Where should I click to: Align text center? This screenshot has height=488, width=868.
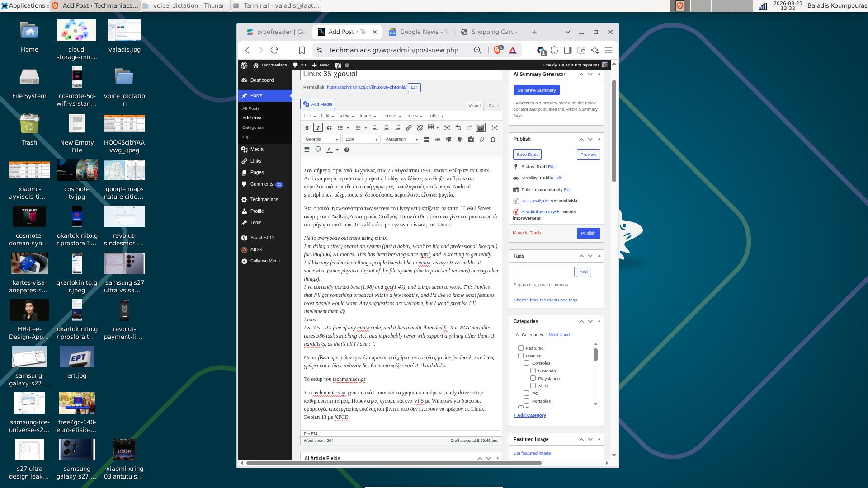(x=386, y=128)
